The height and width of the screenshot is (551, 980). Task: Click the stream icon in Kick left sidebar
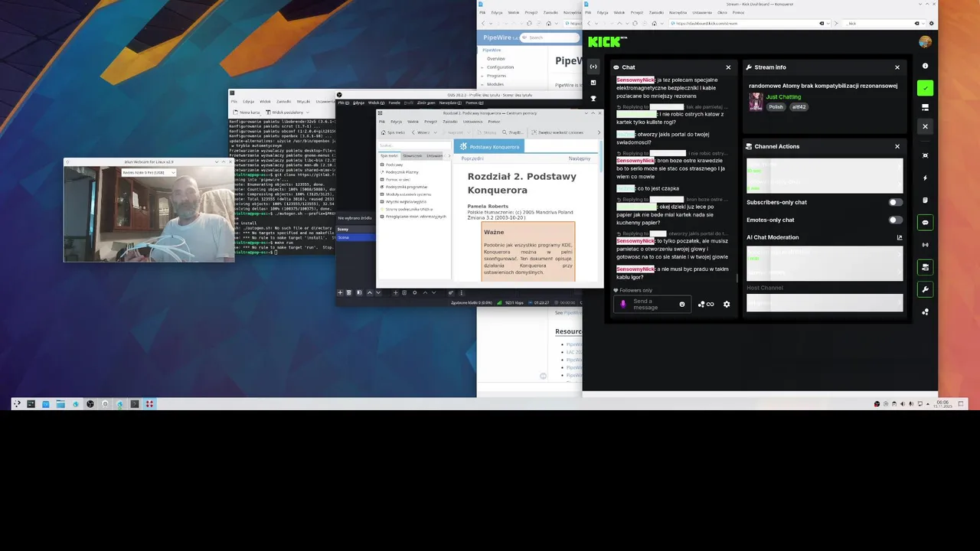coord(593,67)
